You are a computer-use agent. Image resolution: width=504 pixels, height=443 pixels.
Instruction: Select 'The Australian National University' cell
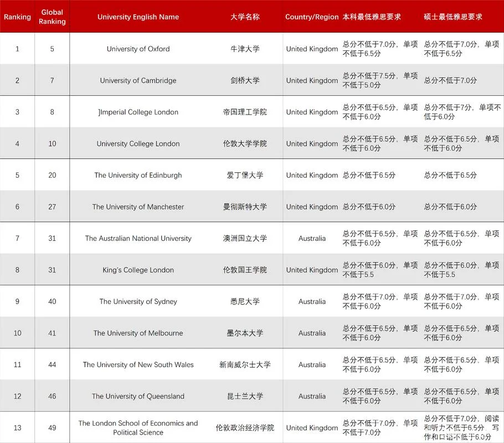[x=138, y=238]
